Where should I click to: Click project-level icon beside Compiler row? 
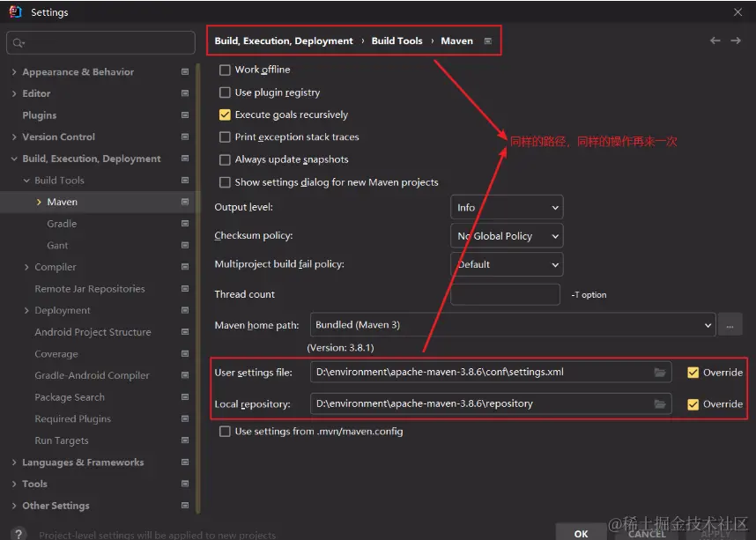click(x=185, y=267)
